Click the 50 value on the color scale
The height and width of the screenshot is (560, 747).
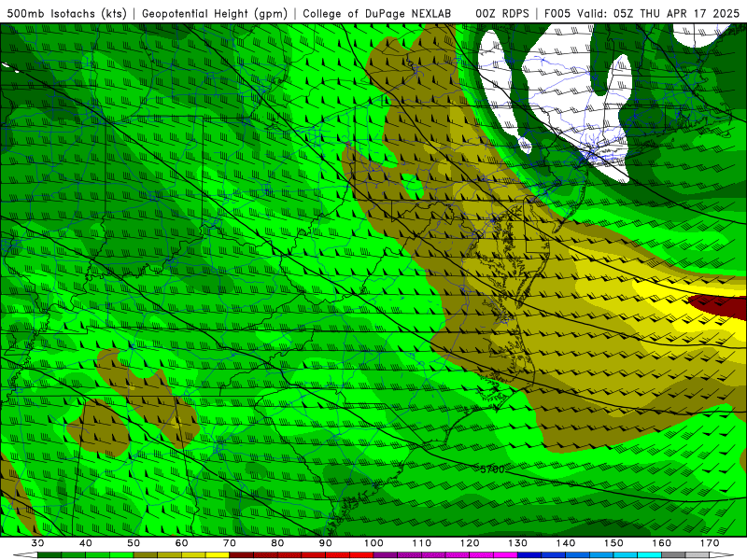click(134, 543)
